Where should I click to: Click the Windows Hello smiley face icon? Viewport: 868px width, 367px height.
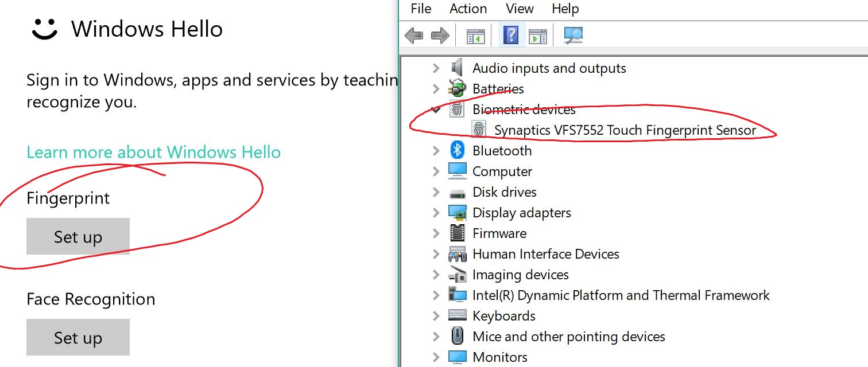click(44, 29)
